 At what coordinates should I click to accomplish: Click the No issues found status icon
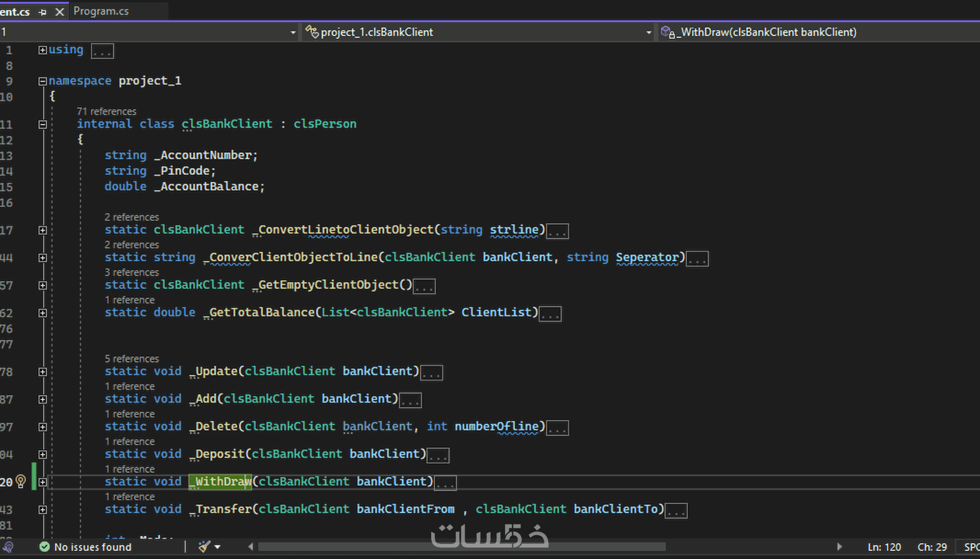[x=44, y=547]
